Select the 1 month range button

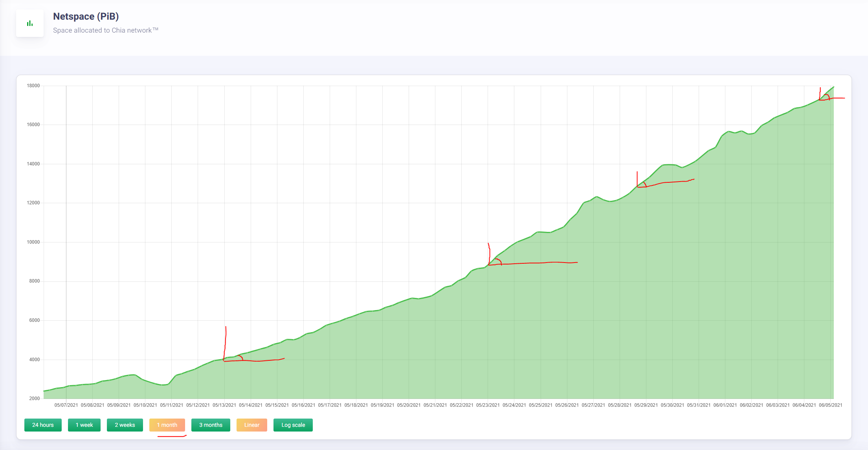click(x=167, y=425)
